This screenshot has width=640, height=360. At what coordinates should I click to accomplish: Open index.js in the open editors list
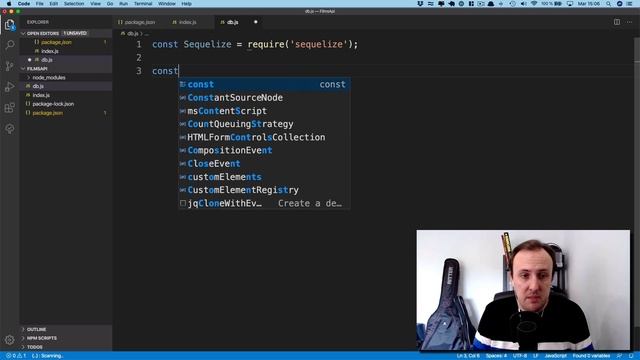66,51
